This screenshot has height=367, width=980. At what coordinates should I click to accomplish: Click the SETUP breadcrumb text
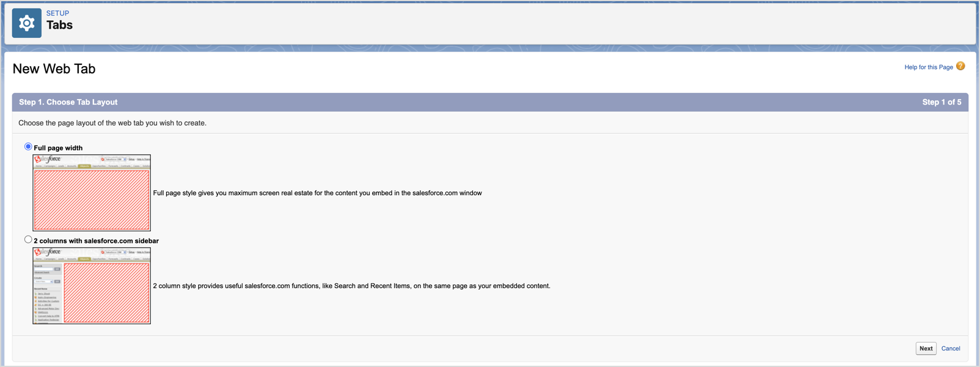point(58,13)
